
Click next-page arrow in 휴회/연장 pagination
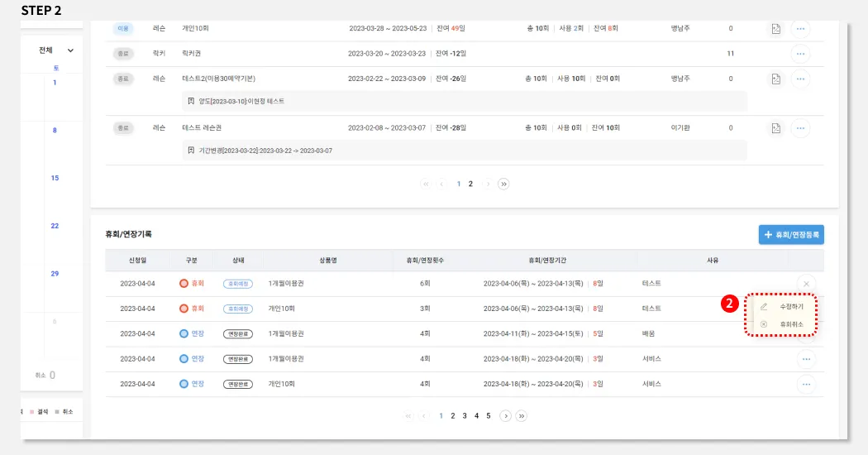coord(506,415)
